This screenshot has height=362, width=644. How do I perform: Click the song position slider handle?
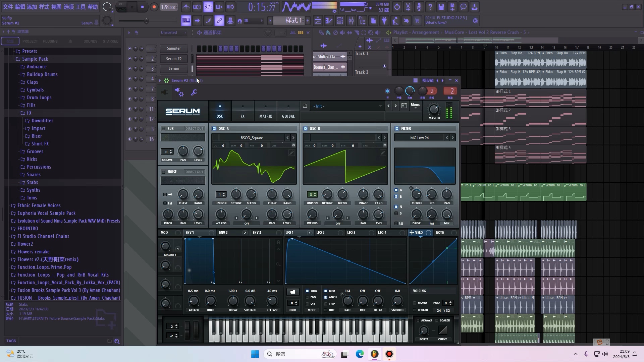point(146,21)
